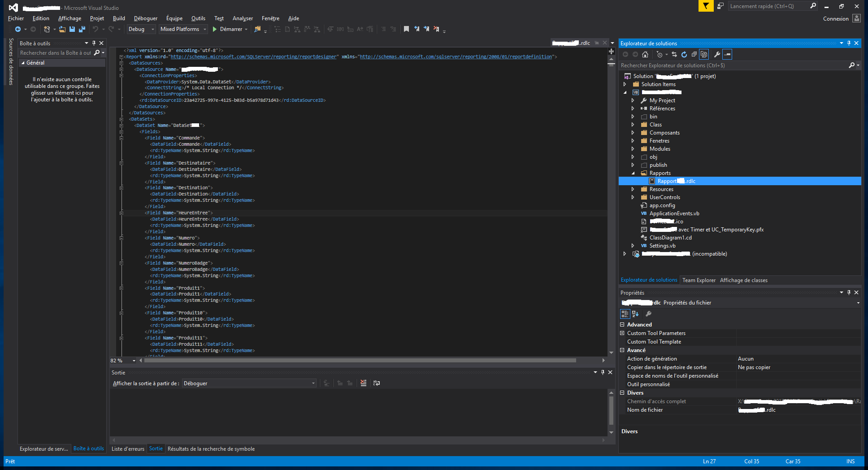Collapse the Advanced properties section
The image size is (868, 470).
point(622,324)
